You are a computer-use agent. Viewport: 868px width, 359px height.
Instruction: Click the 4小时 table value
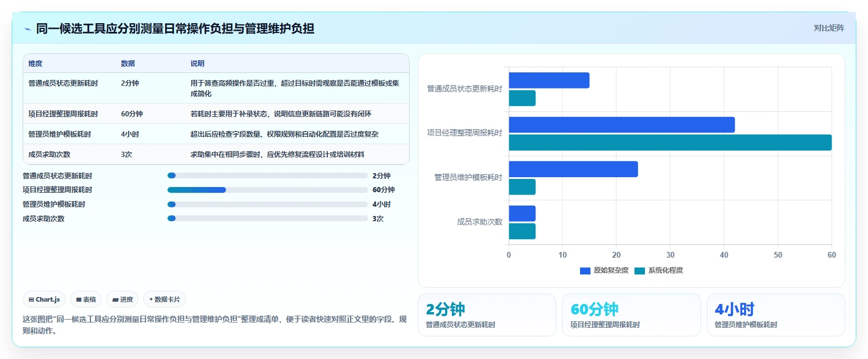click(130, 134)
